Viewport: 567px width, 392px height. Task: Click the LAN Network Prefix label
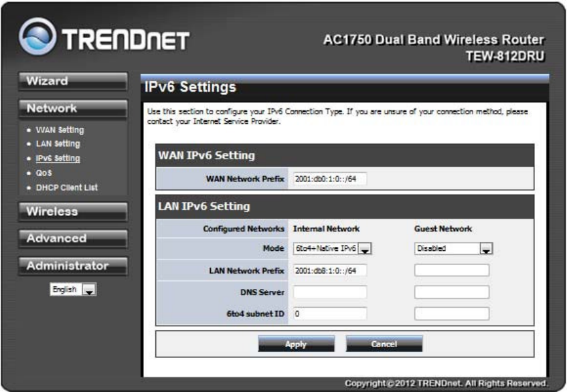click(x=246, y=271)
